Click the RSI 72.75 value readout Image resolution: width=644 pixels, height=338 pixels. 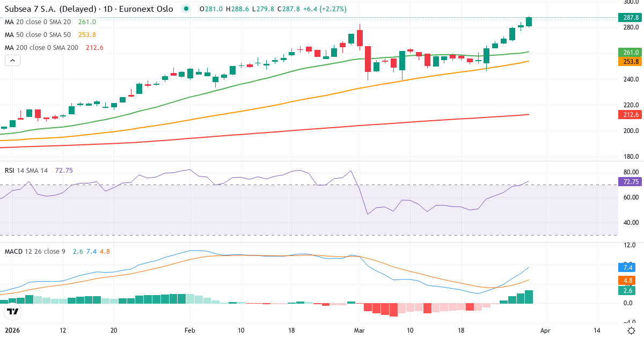point(64,170)
